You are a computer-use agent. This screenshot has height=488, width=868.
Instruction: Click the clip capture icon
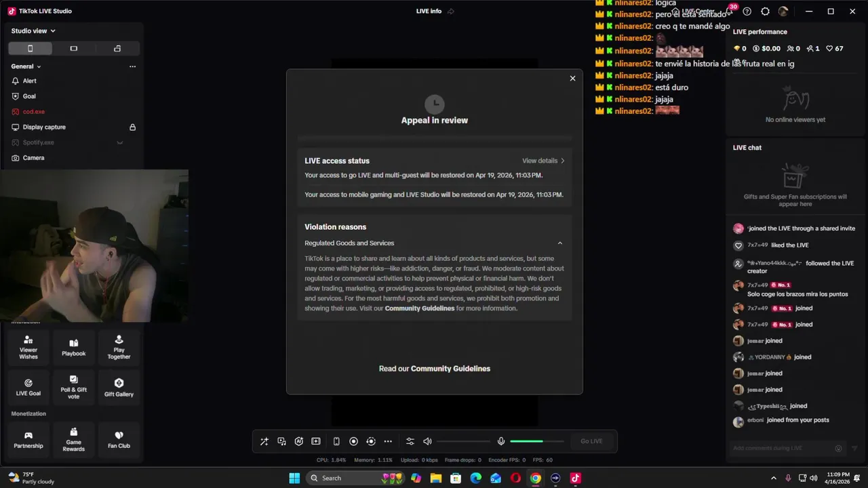pos(316,441)
